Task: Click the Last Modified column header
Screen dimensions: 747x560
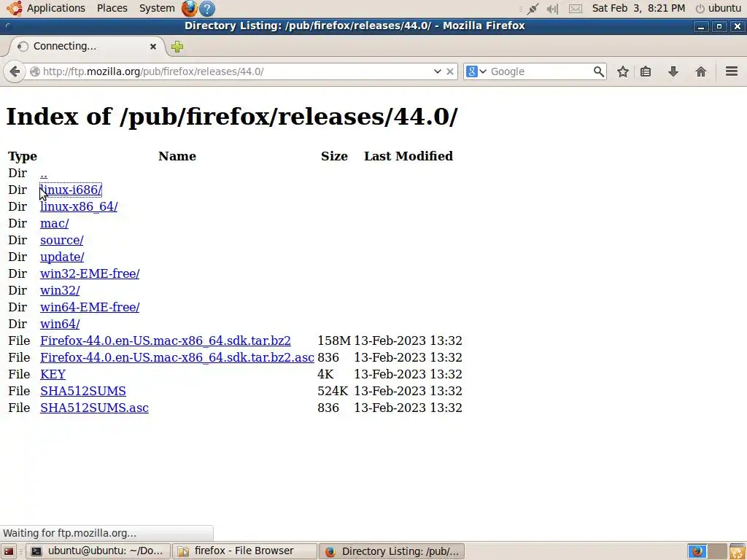Action: coord(409,156)
